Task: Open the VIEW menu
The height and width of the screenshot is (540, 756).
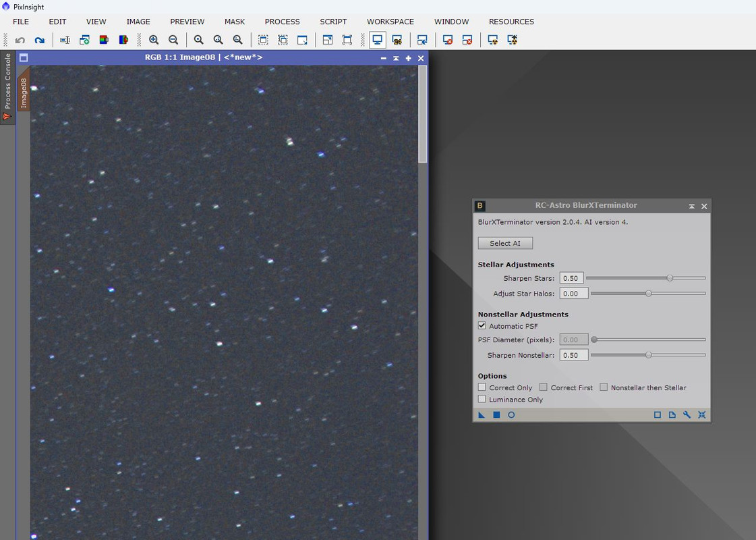Action: click(x=96, y=22)
